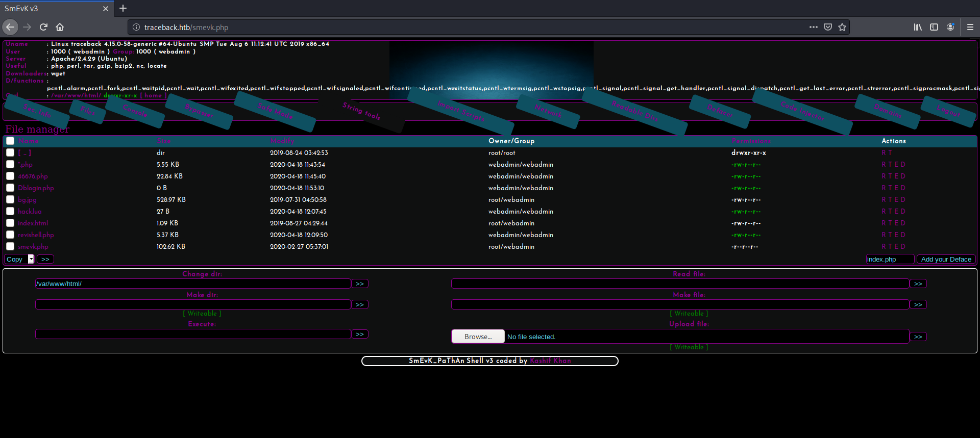Click the browser home icon
The width and height of the screenshot is (980, 438).
pos(60,27)
